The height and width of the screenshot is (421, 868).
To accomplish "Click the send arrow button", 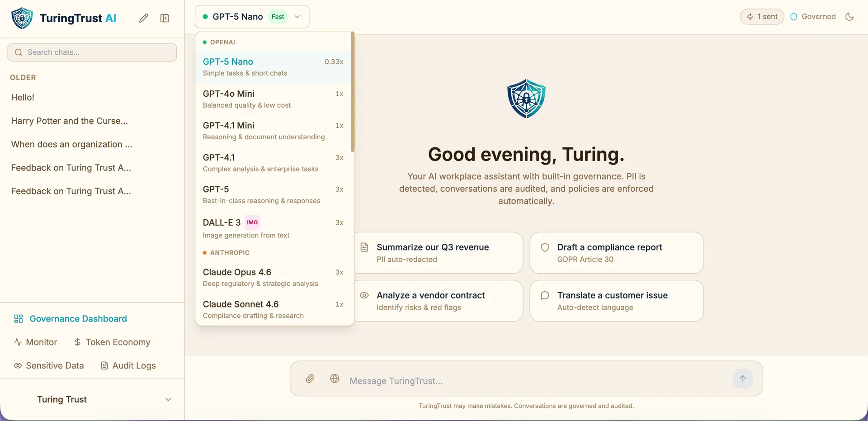I will coord(743,378).
